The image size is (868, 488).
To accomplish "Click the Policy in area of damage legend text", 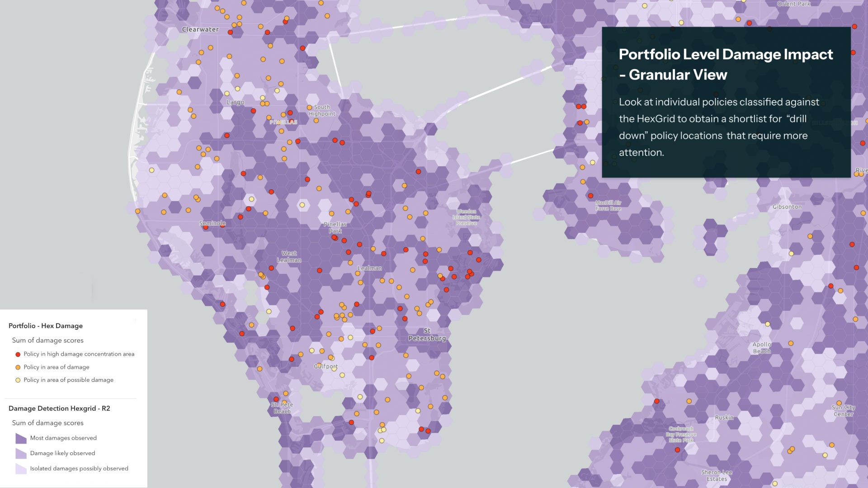I will tap(57, 367).
